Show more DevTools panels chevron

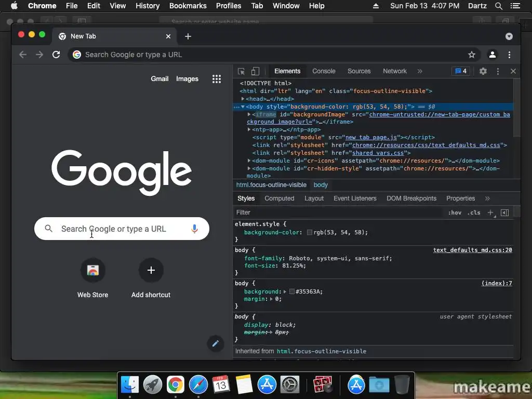pyautogui.click(x=420, y=71)
